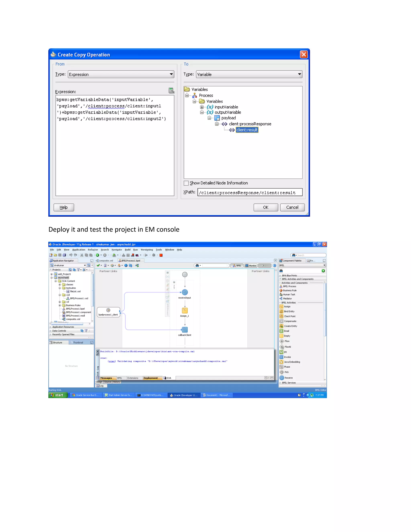This screenshot has height=532, width=411.
Task: Open the Versioning menu in JDeveloper
Action: tap(146, 250)
